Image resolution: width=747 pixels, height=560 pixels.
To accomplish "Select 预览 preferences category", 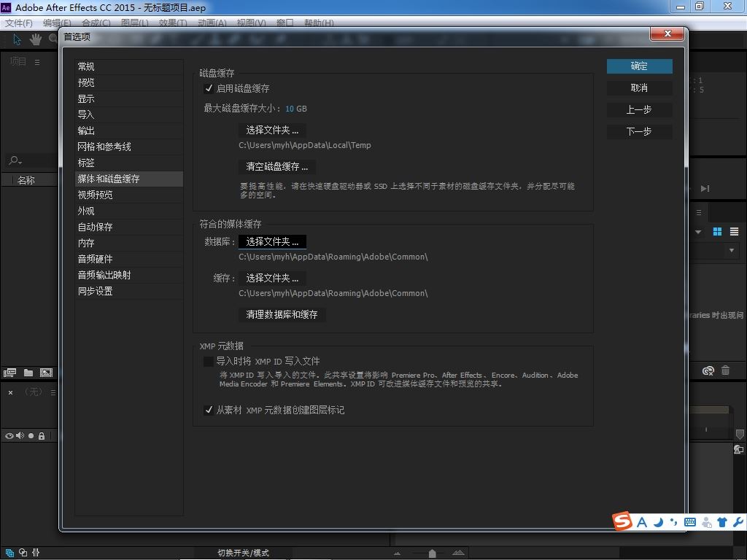I will (x=128, y=82).
